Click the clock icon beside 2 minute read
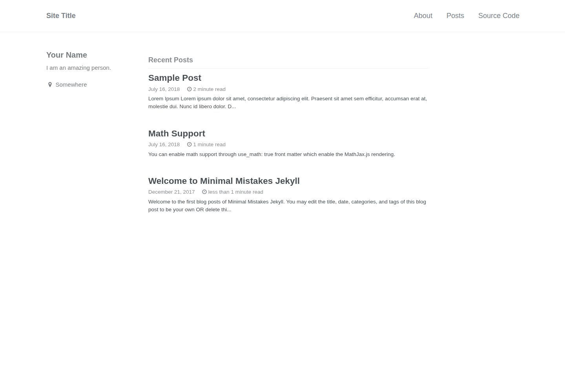The image size is (565, 392). 189,89
